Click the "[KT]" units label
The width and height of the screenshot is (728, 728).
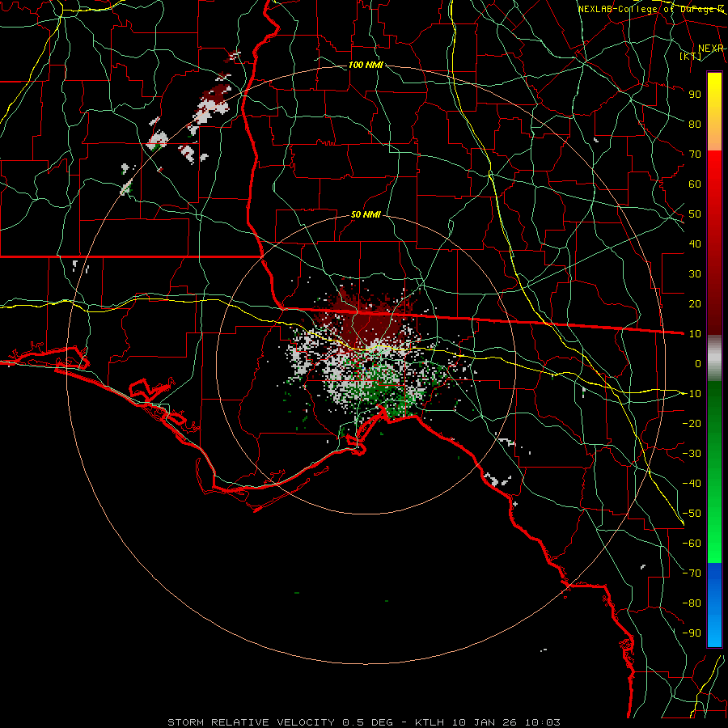(691, 56)
